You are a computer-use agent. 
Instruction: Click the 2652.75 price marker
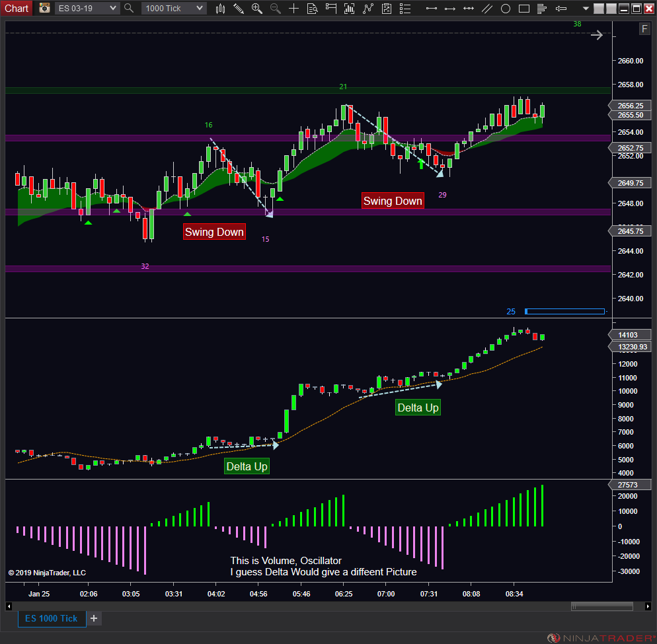(x=630, y=148)
